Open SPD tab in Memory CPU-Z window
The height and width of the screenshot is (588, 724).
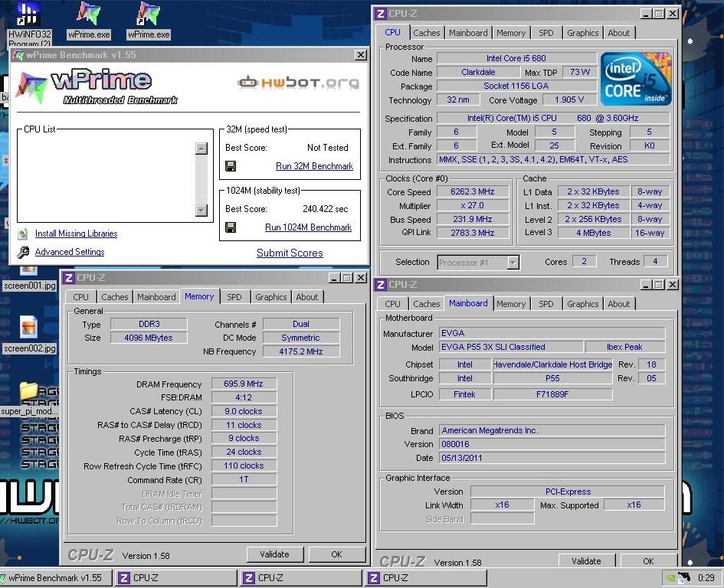(x=234, y=297)
